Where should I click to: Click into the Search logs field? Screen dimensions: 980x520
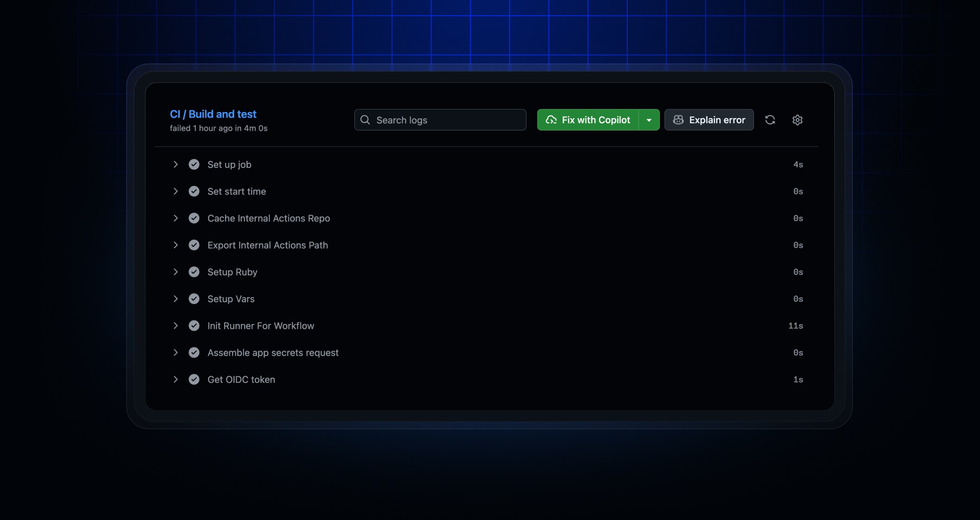[x=440, y=120]
